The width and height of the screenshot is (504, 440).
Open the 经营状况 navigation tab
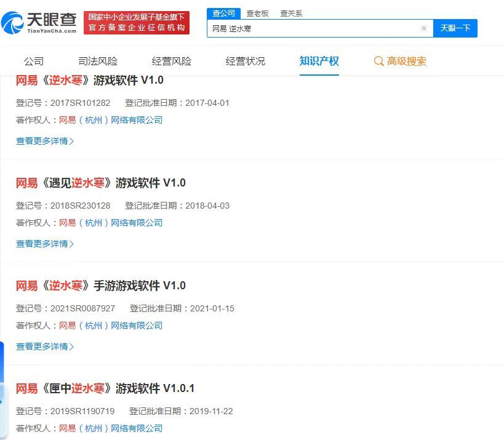click(246, 61)
